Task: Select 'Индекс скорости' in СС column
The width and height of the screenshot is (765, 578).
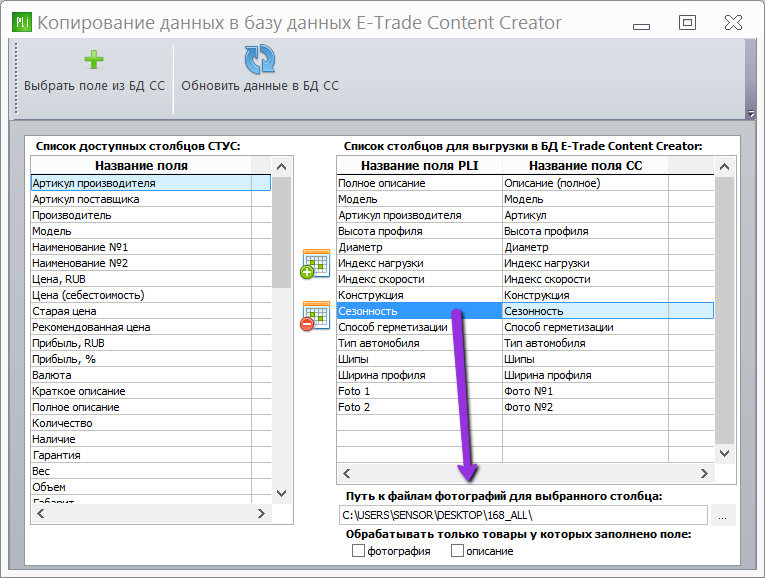Action: 585,279
